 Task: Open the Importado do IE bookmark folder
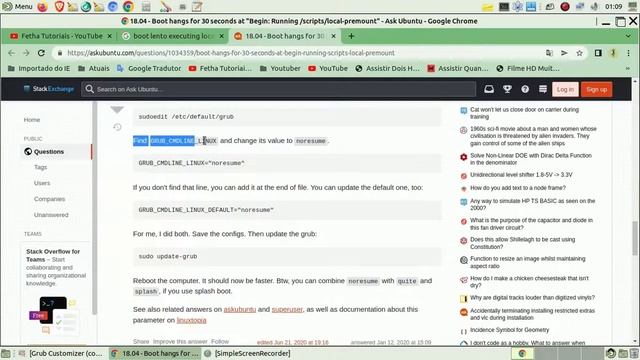39,68
